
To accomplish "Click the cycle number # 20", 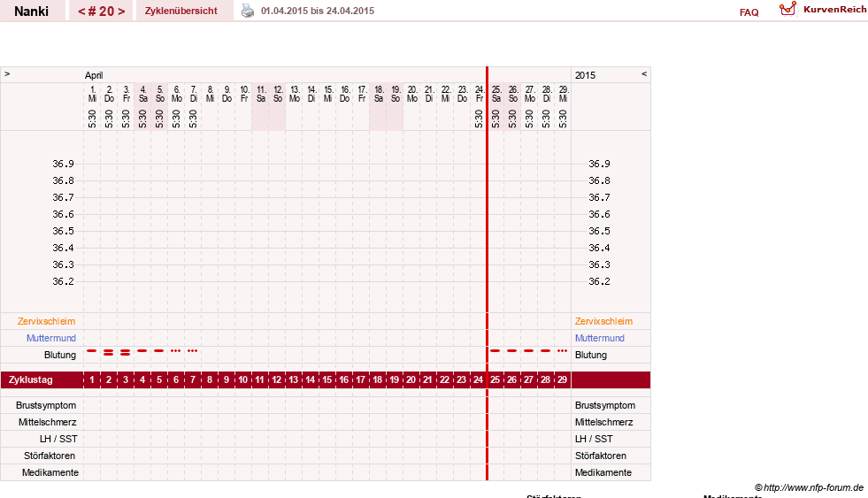I will [101, 11].
